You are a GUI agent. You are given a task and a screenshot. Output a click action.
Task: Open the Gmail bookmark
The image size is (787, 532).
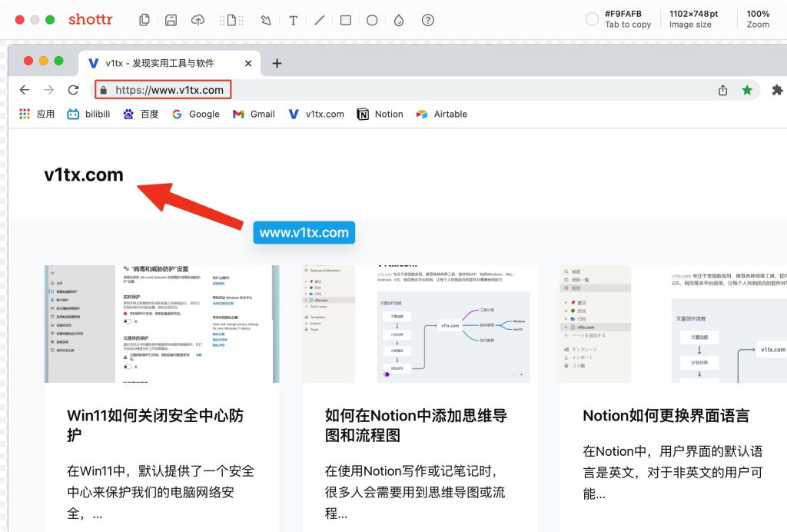click(254, 114)
